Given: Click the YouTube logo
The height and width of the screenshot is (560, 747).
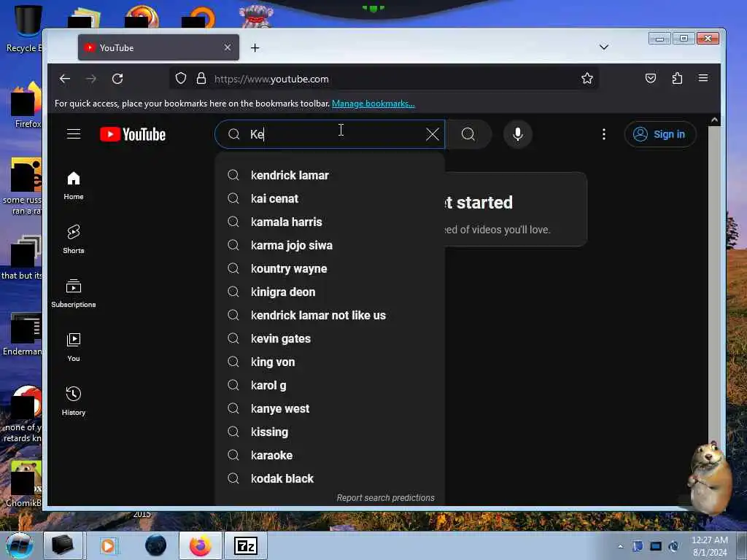Looking at the screenshot, I should (133, 134).
